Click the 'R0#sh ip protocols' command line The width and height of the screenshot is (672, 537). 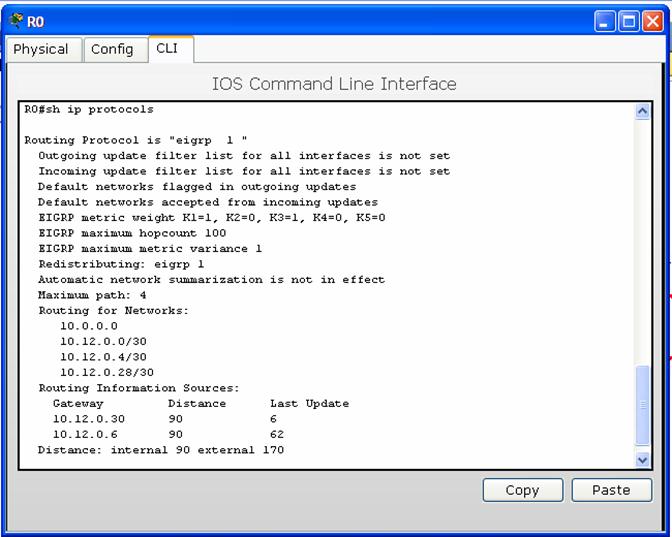[89, 109]
